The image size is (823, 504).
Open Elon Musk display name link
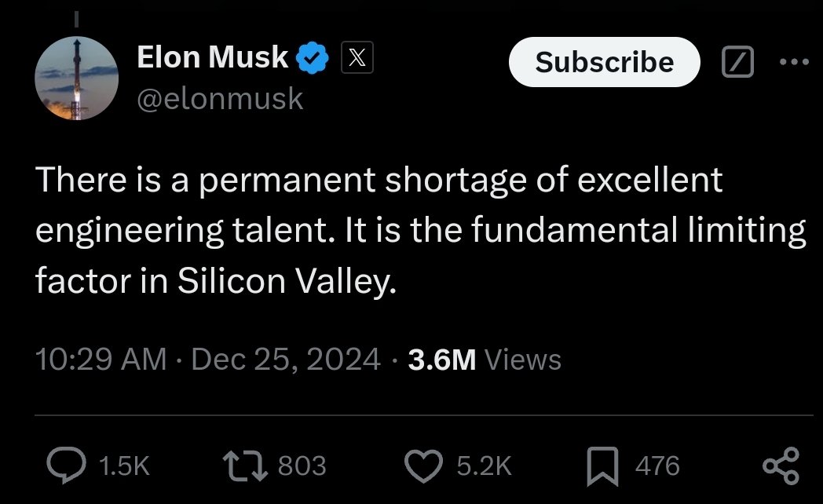click(213, 57)
